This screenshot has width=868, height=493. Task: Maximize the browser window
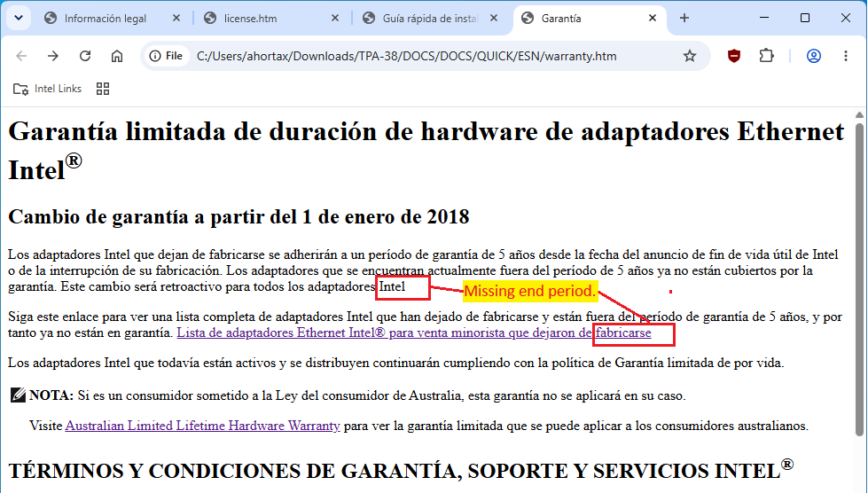click(805, 18)
